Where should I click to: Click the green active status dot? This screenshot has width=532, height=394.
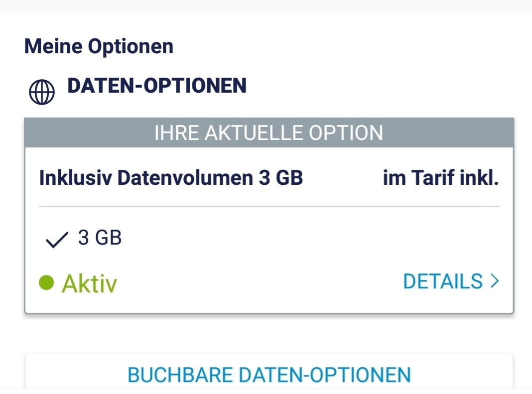(46, 282)
